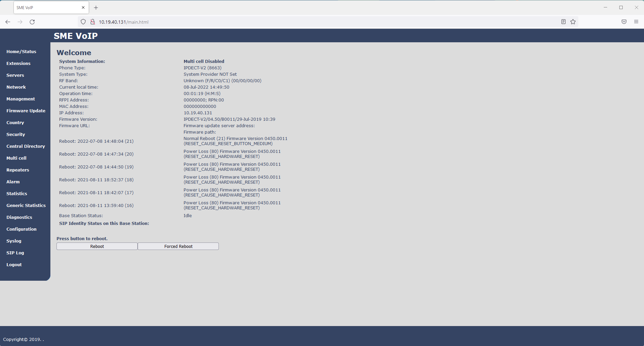644x346 pixels.
Task: Open the Configuration page
Action: pos(21,229)
